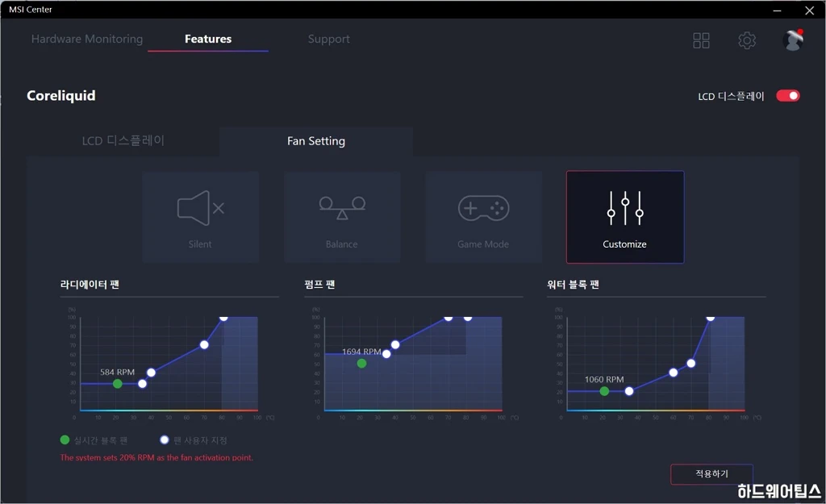Click the 584 RPM readout
826x504 pixels.
tap(118, 372)
